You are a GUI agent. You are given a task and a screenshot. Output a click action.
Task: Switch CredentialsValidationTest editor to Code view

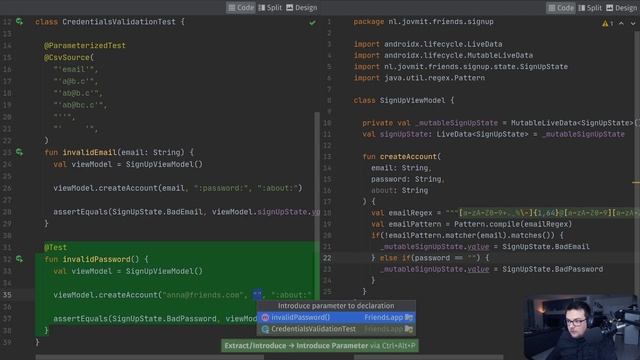(x=241, y=8)
